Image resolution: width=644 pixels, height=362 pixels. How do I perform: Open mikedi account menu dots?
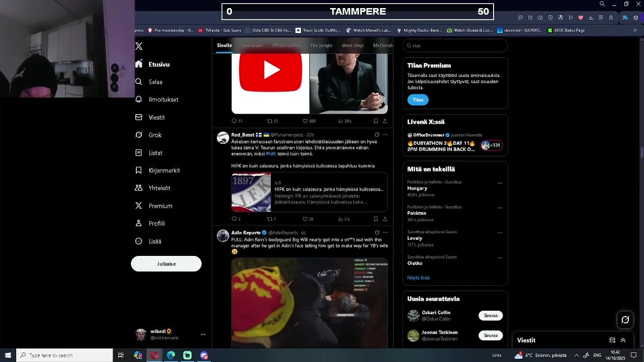[203, 334]
